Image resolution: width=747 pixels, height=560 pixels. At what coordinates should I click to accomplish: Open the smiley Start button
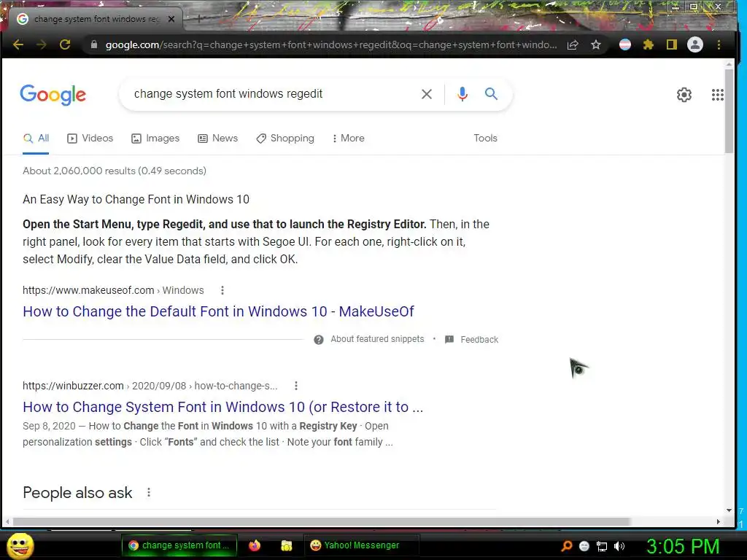(x=20, y=545)
